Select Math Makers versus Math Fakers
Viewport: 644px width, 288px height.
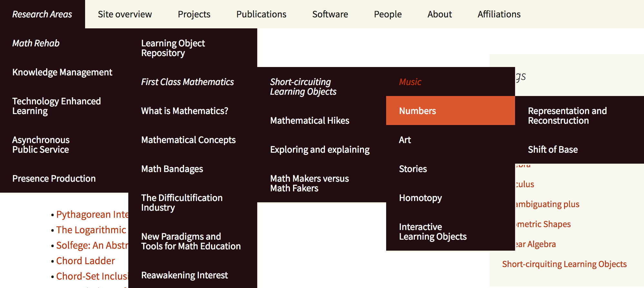(x=309, y=183)
